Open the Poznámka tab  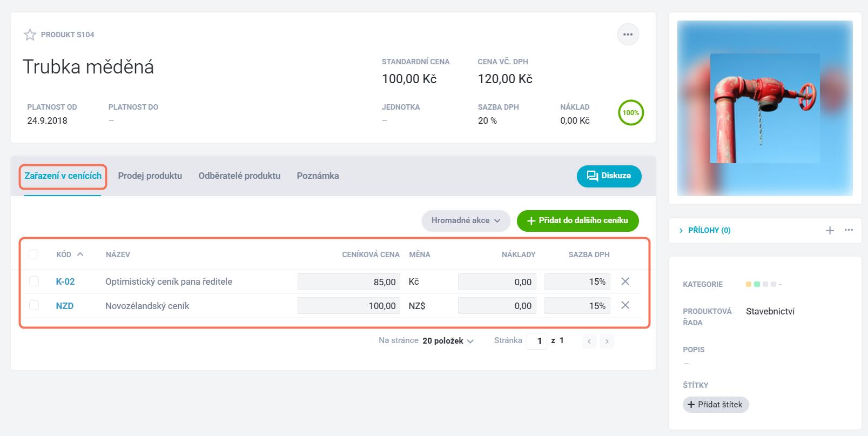(x=318, y=176)
